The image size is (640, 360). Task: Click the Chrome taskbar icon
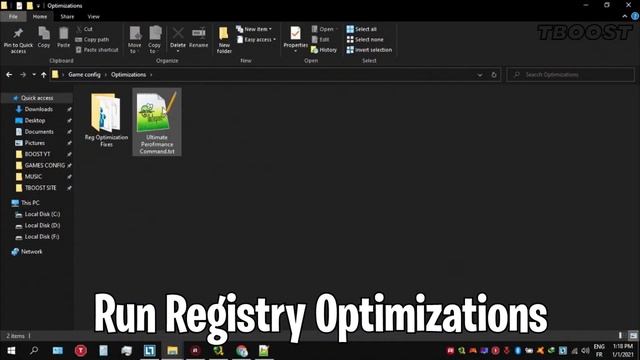[x=241, y=351]
